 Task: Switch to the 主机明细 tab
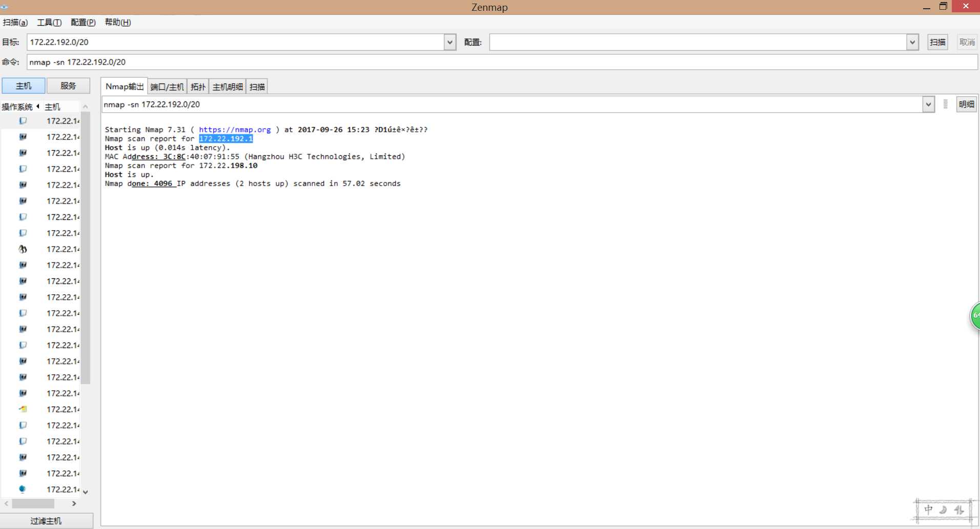(228, 87)
